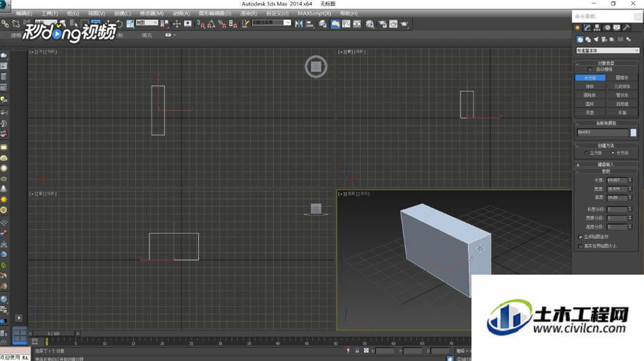Select the Space Warps category icon
644x361 pixels.
620,39
